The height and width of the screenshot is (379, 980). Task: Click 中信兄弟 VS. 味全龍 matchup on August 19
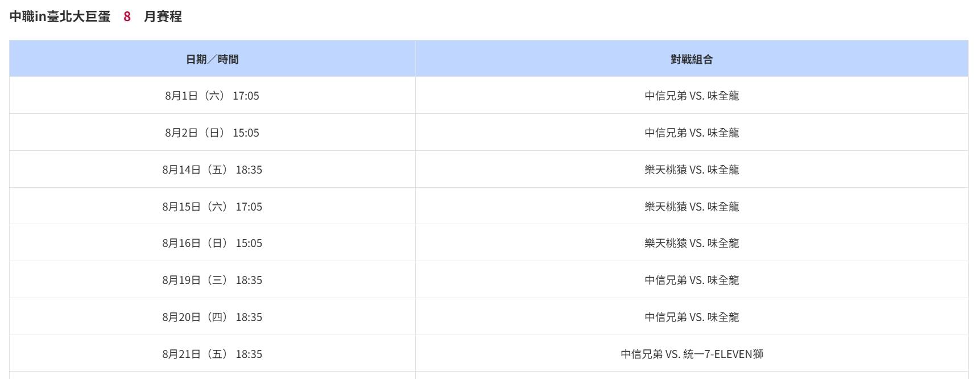point(692,280)
